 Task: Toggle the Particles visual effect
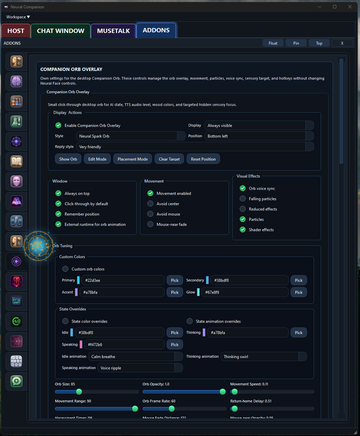243,219
